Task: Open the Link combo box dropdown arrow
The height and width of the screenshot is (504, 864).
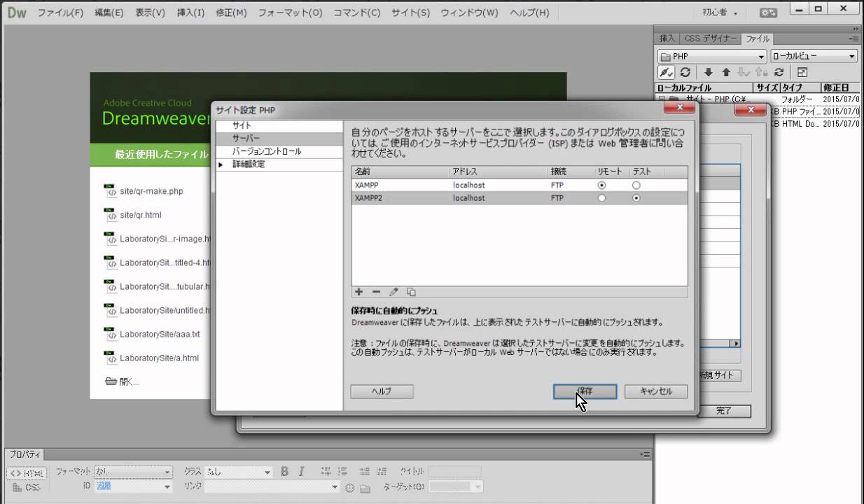Action: 335,487
